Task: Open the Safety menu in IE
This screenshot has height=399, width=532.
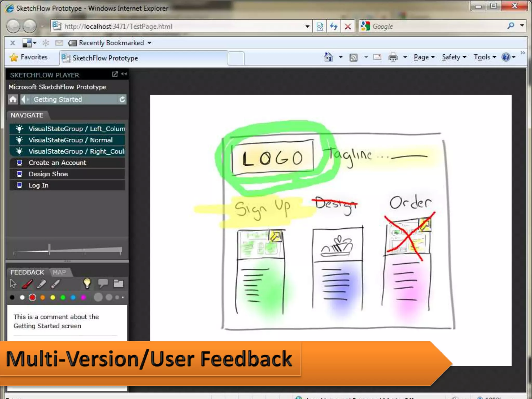Action: click(454, 57)
